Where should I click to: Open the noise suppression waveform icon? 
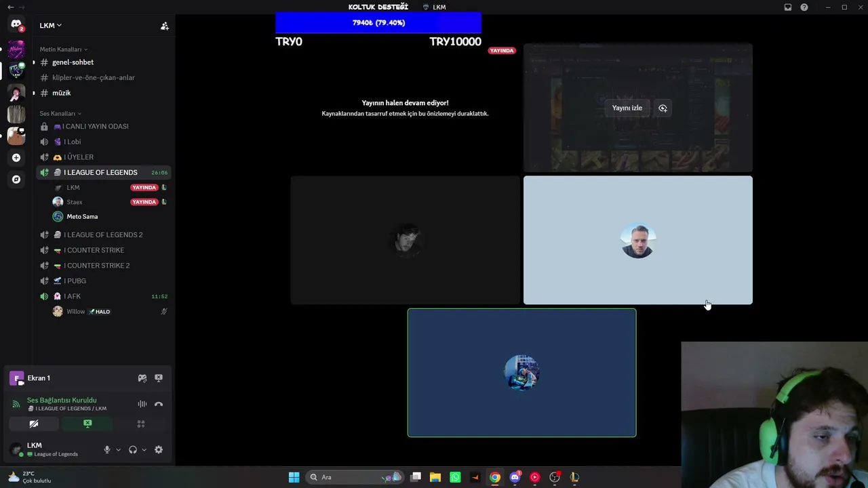click(x=142, y=404)
